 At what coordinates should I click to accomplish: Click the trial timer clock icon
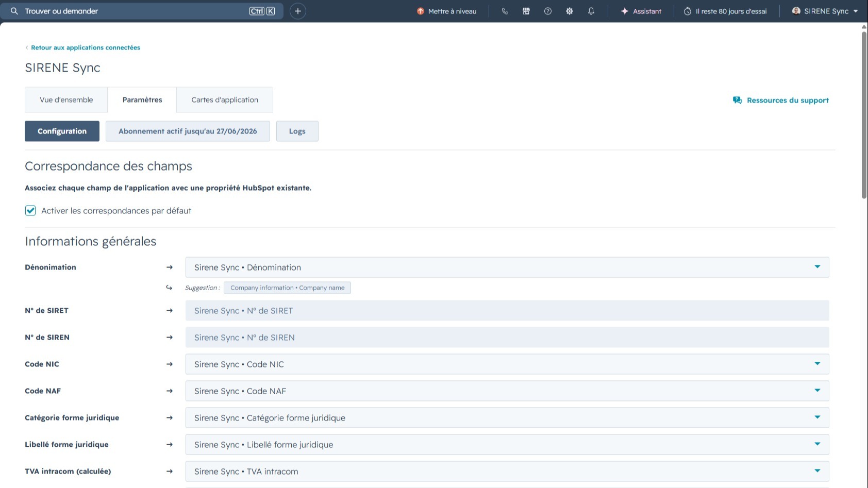click(x=688, y=11)
